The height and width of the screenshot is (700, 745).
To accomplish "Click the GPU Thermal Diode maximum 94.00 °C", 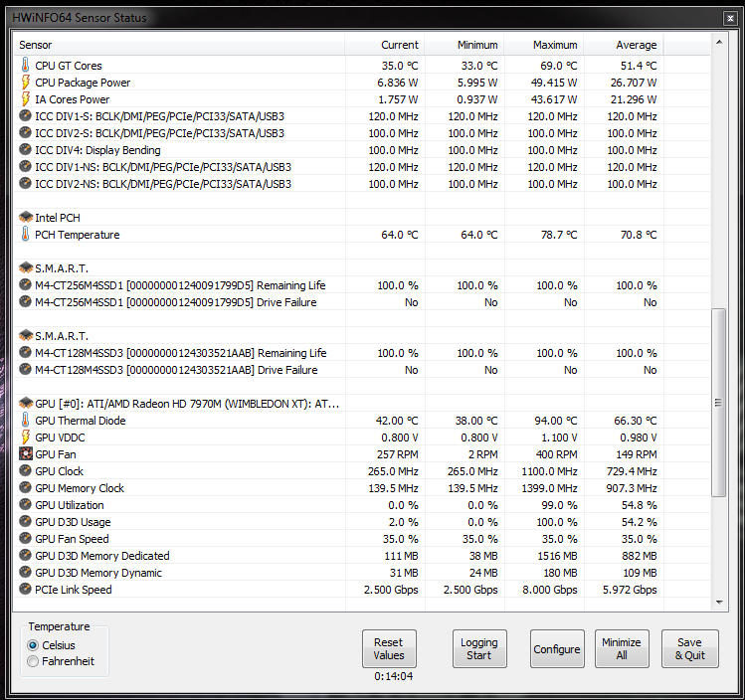I will click(554, 421).
